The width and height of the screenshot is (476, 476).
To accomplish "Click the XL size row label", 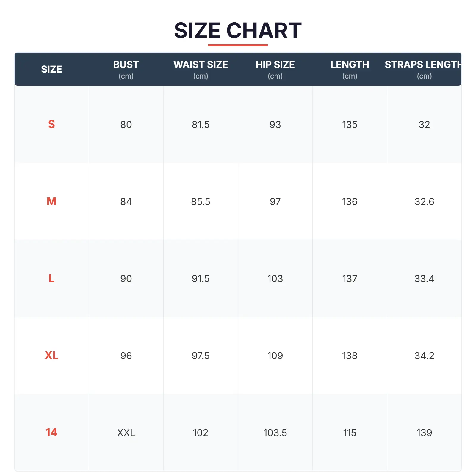I will click(51, 356).
